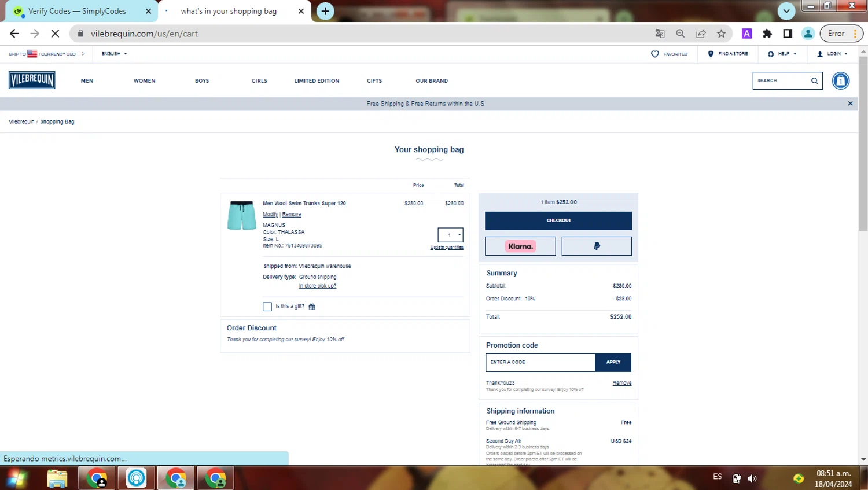Open the shopping bag icon in header
Image resolution: width=868 pixels, height=490 pixels.
point(840,81)
